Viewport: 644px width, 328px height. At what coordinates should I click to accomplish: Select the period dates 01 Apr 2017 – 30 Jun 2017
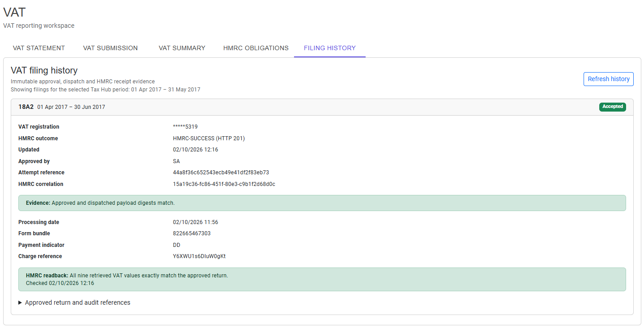pyautogui.click(x=71, y=107)
